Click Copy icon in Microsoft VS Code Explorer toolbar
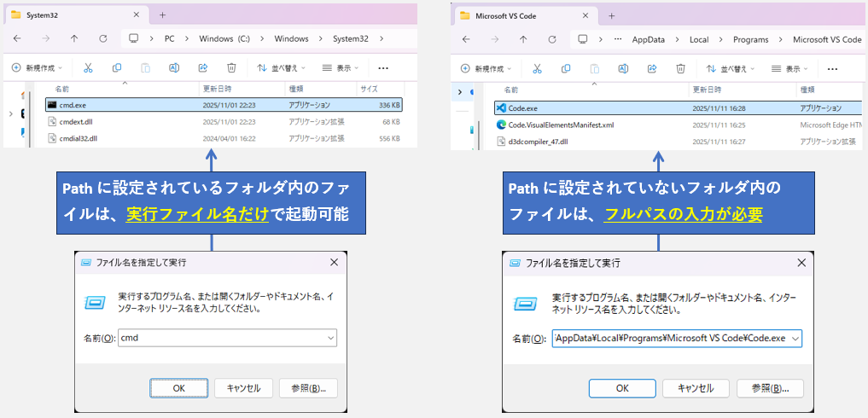868x418 pixels. click(566, 68)
